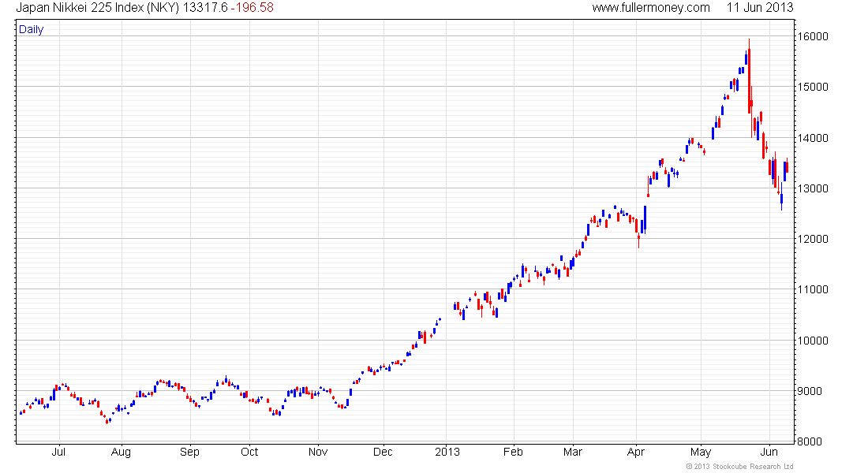The height and width of the screenshot is (473, 868).
Task: Select the 14000 price axis label
Action: 813,138
